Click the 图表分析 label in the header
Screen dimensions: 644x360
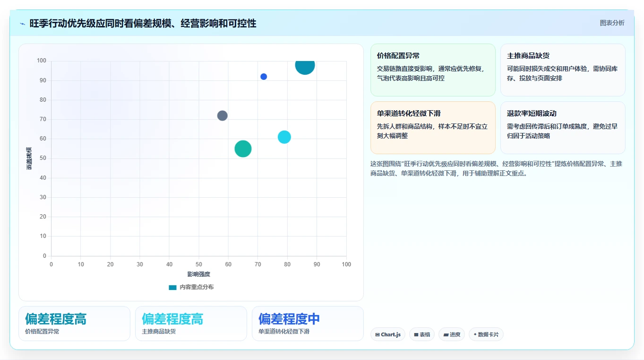(x=612, y=23)
